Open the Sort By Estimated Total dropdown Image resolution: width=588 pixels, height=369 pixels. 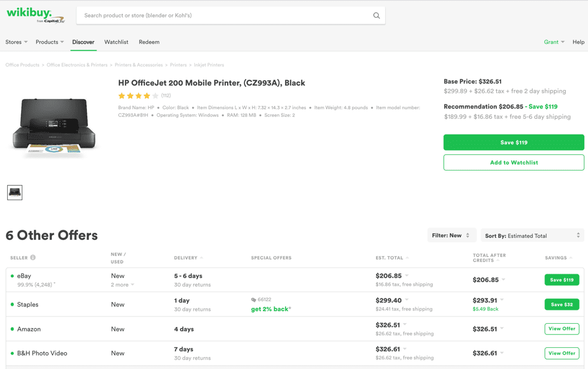532,235
